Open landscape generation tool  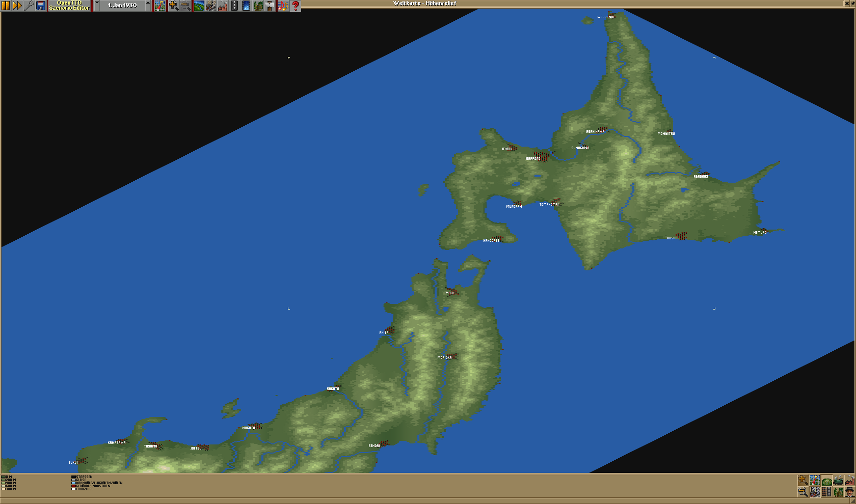199,6
